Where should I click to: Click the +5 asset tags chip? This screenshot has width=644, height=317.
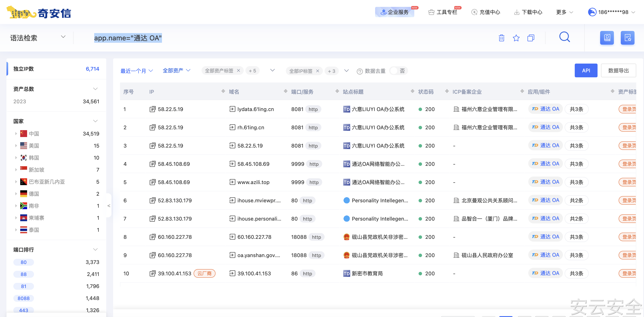click(252, 71)
